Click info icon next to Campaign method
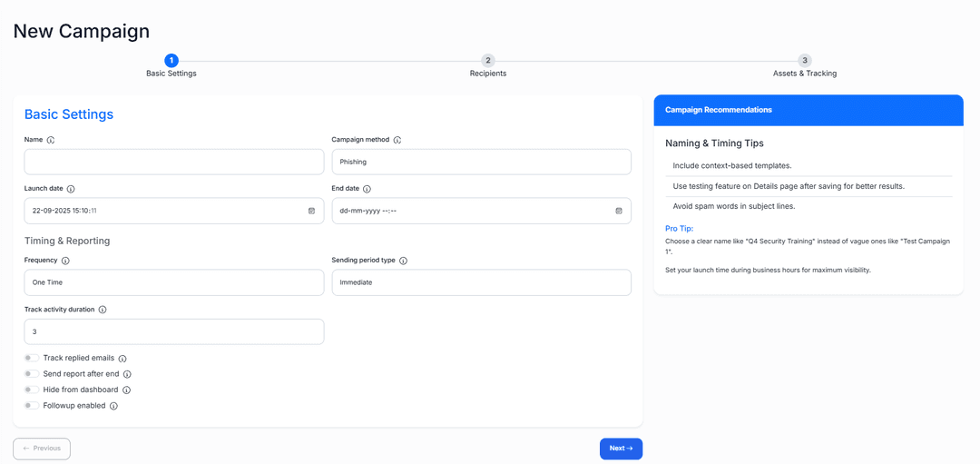The width and height of the screenshot is (980, 464). point(397,140)
